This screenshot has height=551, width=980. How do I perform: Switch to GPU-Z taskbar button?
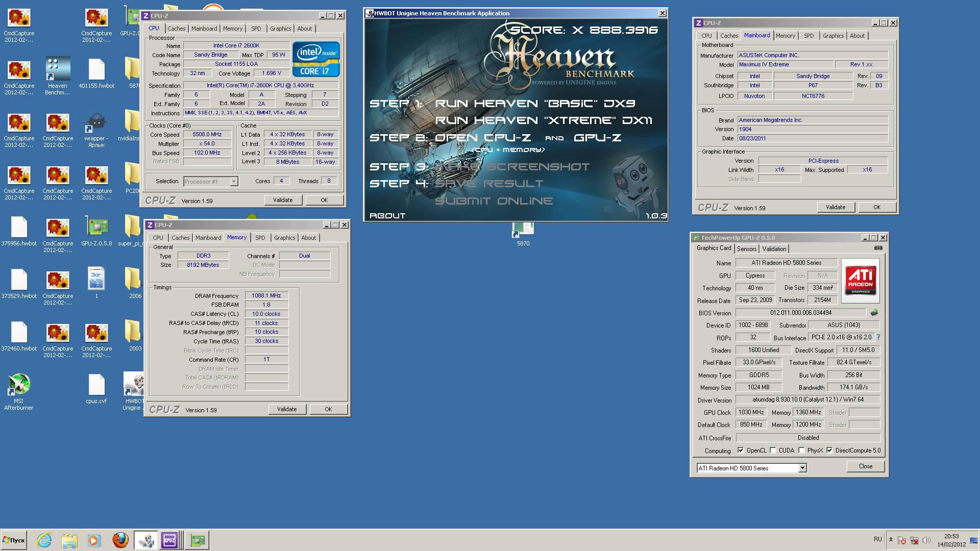[x=197, y=540]
